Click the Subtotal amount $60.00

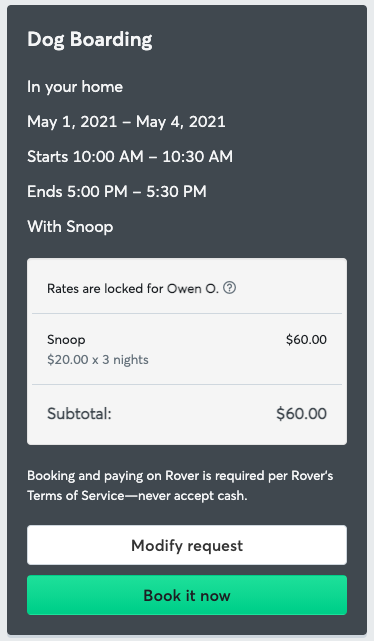click(x=301, y=414)
